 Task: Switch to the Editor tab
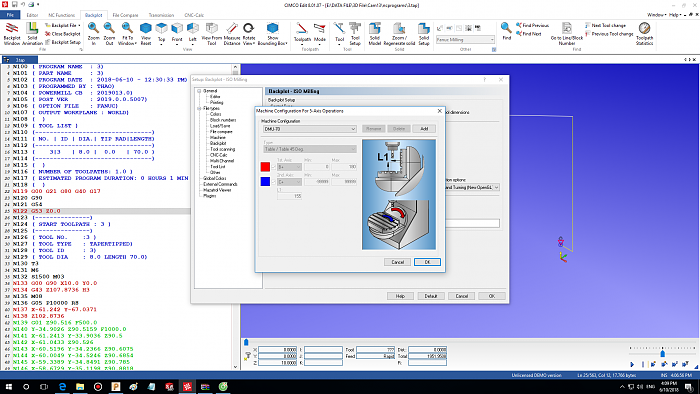coord(32,15)
